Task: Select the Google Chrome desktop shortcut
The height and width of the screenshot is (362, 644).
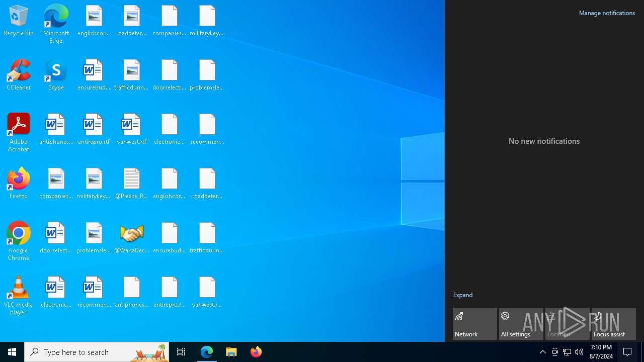Action: click(19, 241)
